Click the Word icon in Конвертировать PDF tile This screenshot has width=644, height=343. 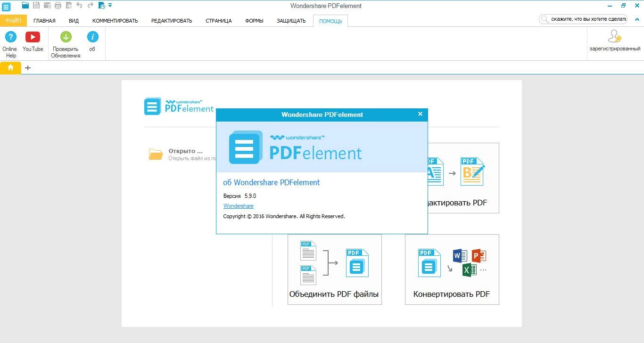[x=460, y=256]
